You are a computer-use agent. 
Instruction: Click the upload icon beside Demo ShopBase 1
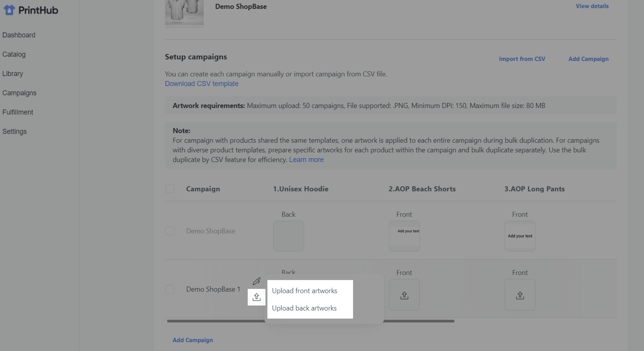256,297
